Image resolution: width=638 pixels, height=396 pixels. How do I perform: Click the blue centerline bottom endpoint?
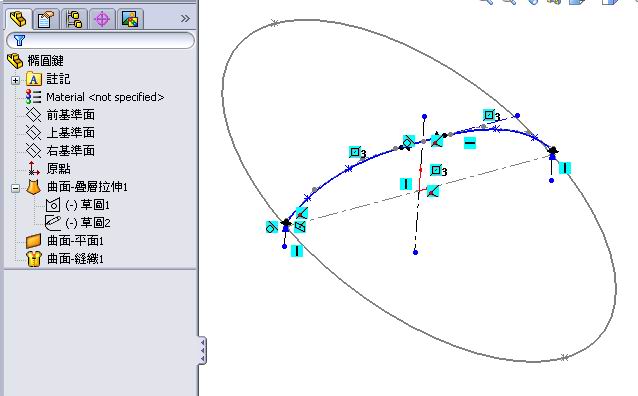click(415, 252)
